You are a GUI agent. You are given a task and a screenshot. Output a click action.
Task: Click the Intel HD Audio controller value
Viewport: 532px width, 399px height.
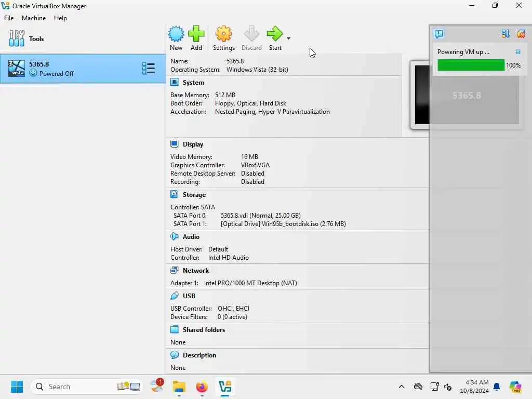point(229,258)
